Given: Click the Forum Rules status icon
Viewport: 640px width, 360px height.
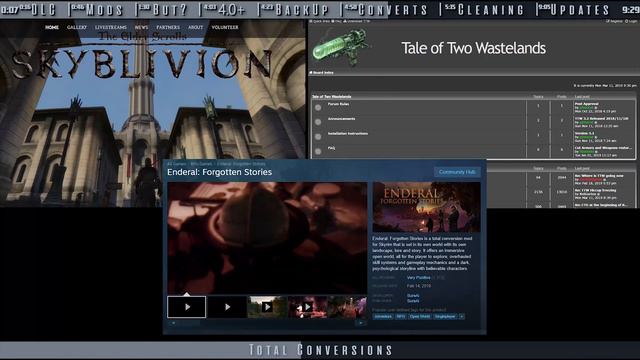Looking at the screenshot, I should (318, 108).
